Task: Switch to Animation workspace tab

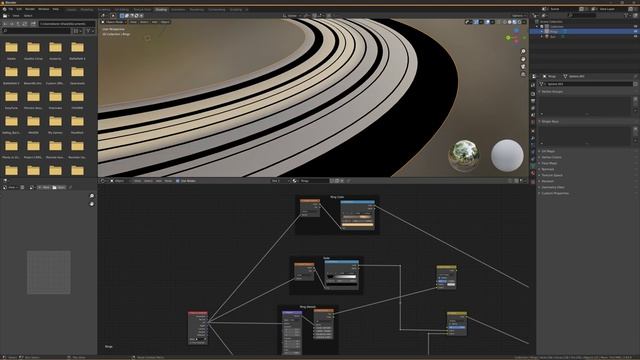Action: click(x=178, y=9)
